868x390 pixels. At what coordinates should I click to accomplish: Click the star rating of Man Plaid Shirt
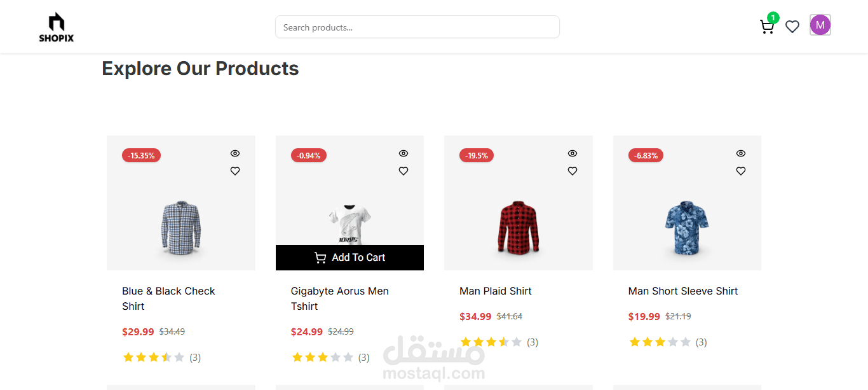coord(491,342)
